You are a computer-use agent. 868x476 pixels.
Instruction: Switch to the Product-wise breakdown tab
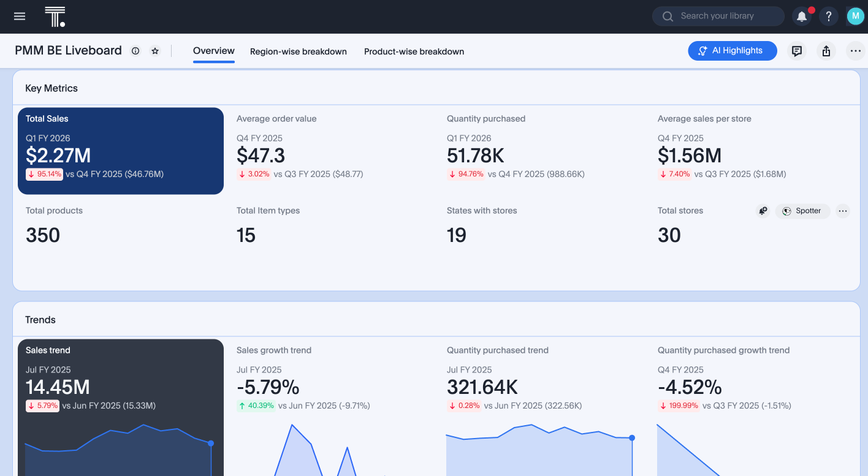(414, 51)
